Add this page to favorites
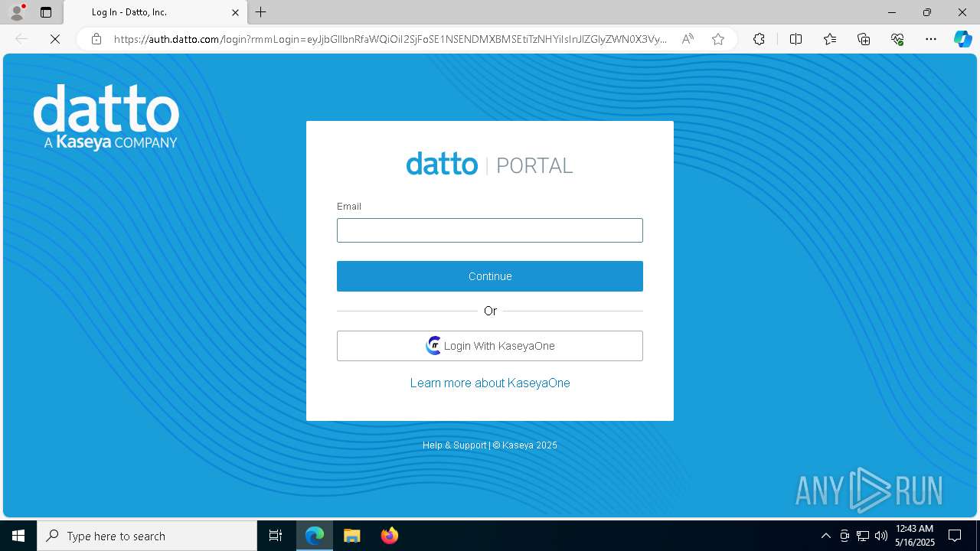 coord(718,39)
